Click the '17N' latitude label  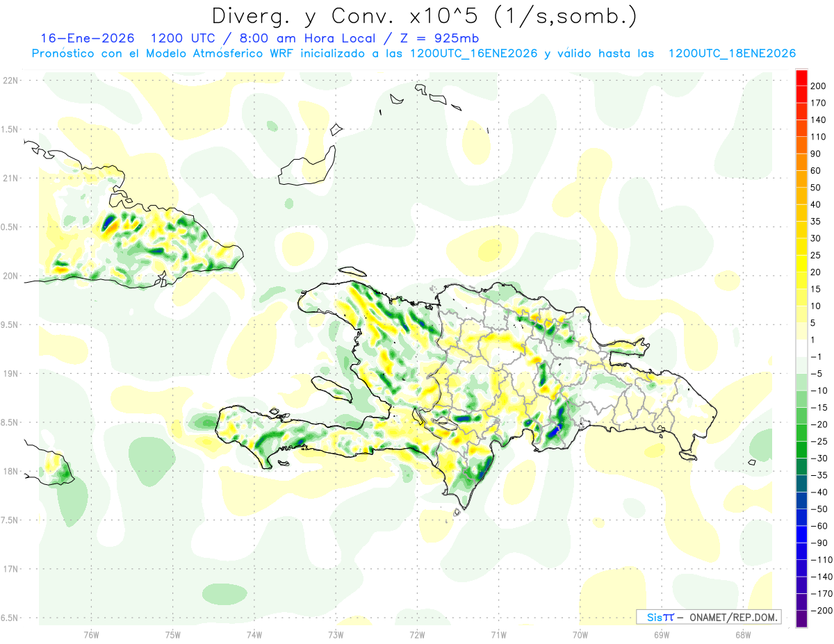click(10, 569)
